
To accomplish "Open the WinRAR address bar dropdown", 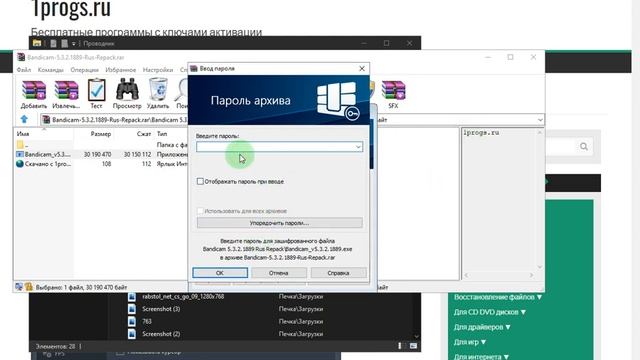I will tap(540, 120).
